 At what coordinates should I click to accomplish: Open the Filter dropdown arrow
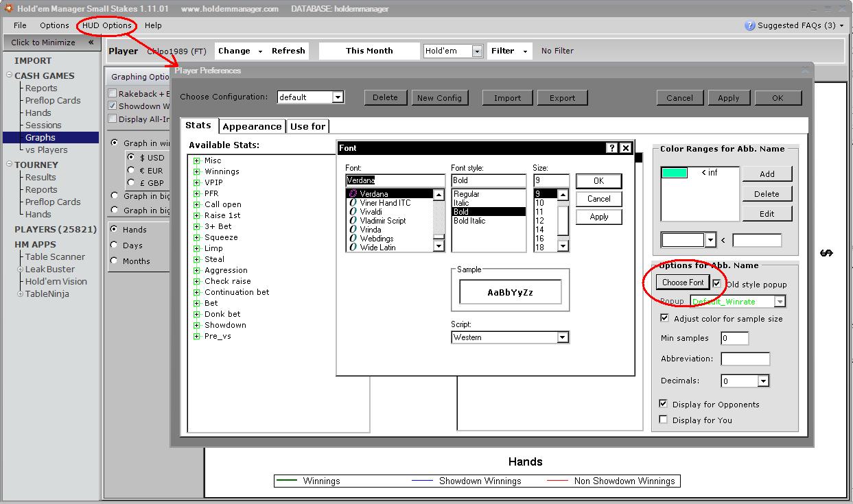point(525,51)
